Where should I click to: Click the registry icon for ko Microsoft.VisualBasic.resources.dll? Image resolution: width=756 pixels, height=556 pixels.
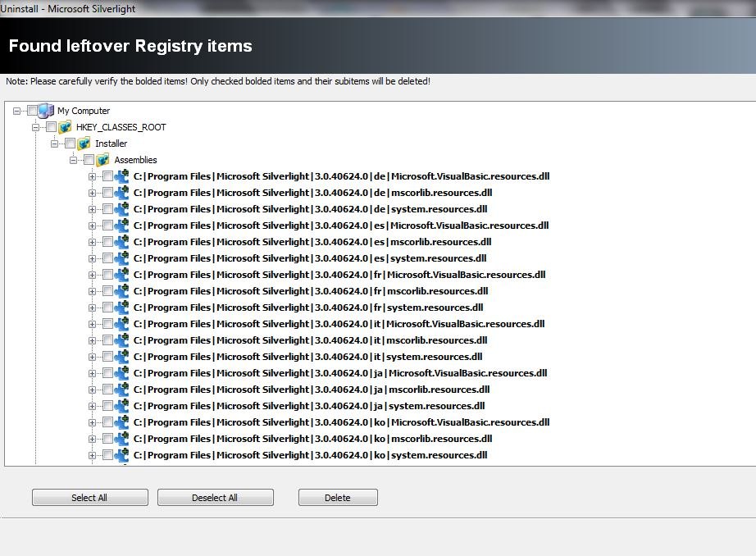[121, 422]
